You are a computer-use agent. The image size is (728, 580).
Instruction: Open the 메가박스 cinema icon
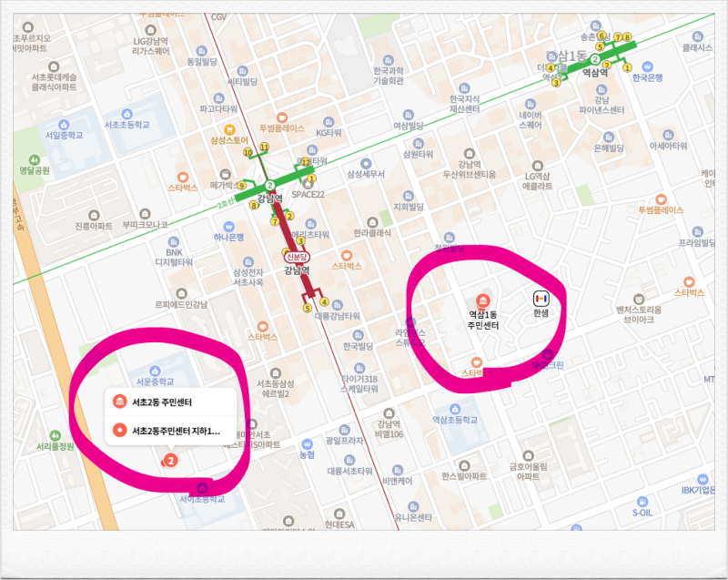(225, 174)
